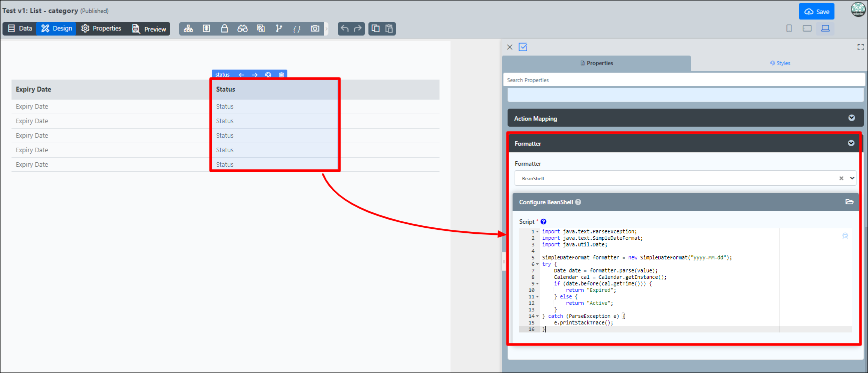Clear the BeanShell formatter selection
This screenshot has height=373, width=868.
pyautogui.click(x=841, y=178)
